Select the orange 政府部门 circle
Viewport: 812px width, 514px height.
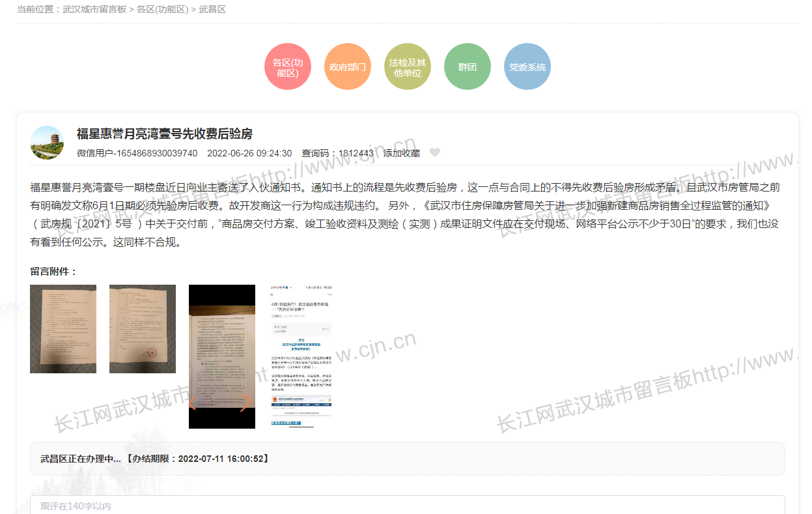coord(348,67)
